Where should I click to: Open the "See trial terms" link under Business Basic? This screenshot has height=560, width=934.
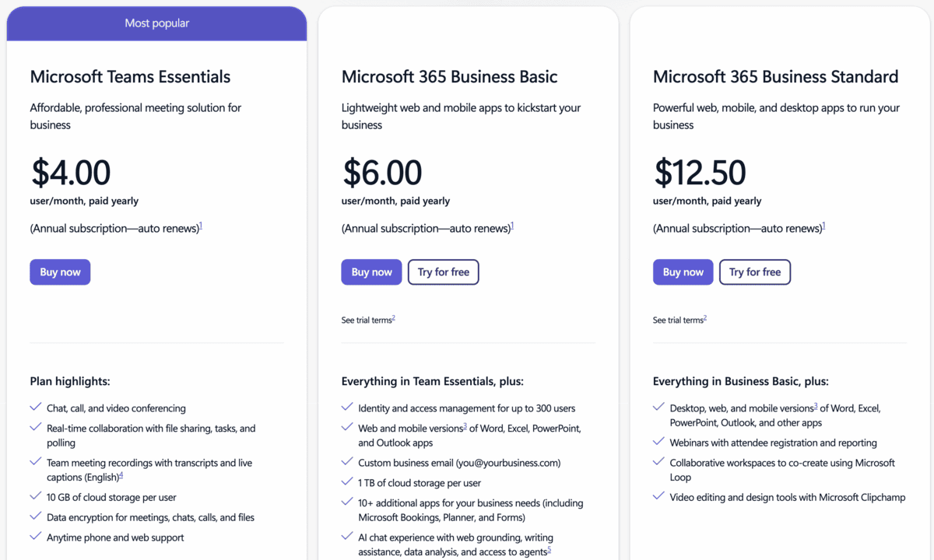pyautogui.click(x=365, y=319)
